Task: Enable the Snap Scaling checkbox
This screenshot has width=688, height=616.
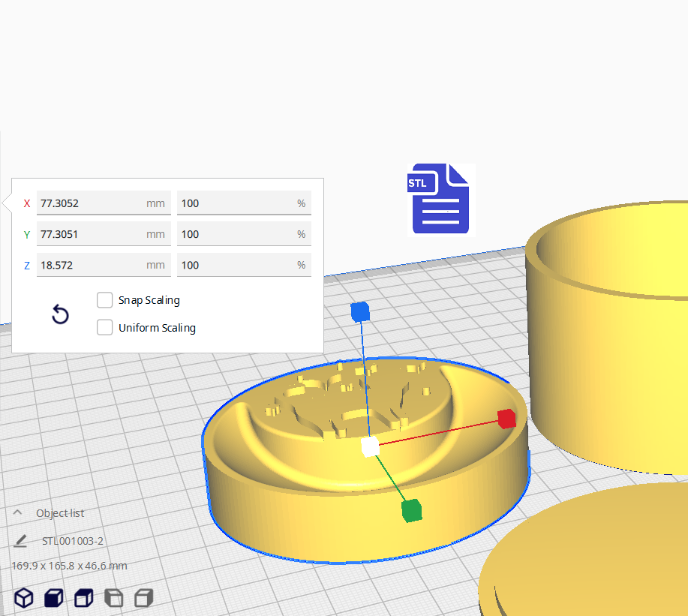Action: click(105, 300)
